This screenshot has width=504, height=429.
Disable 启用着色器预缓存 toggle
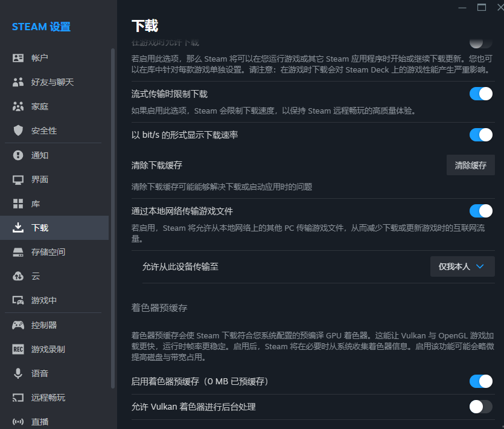tap(481, 381)
